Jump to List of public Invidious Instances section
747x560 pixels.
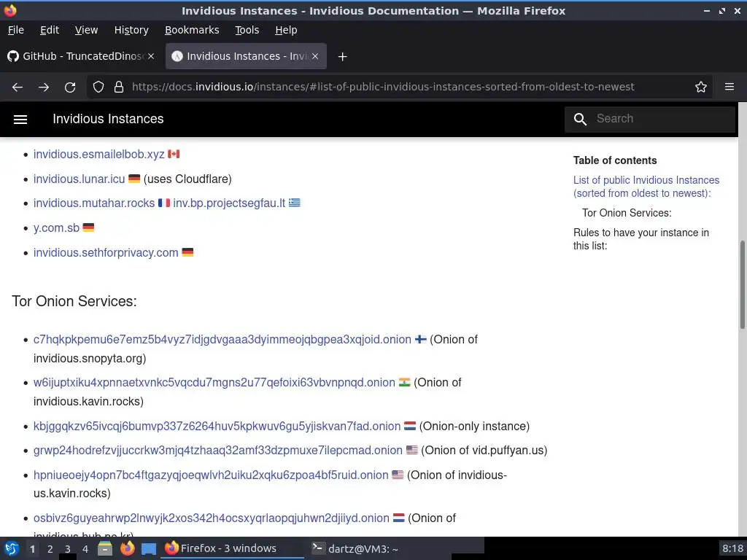tap(646, 187)
